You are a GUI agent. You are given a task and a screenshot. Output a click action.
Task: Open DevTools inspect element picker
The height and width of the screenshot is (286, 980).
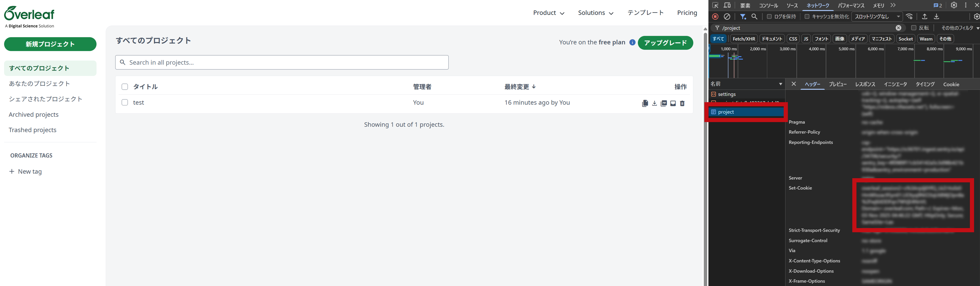pyautogui.click(x=715, y=5)
